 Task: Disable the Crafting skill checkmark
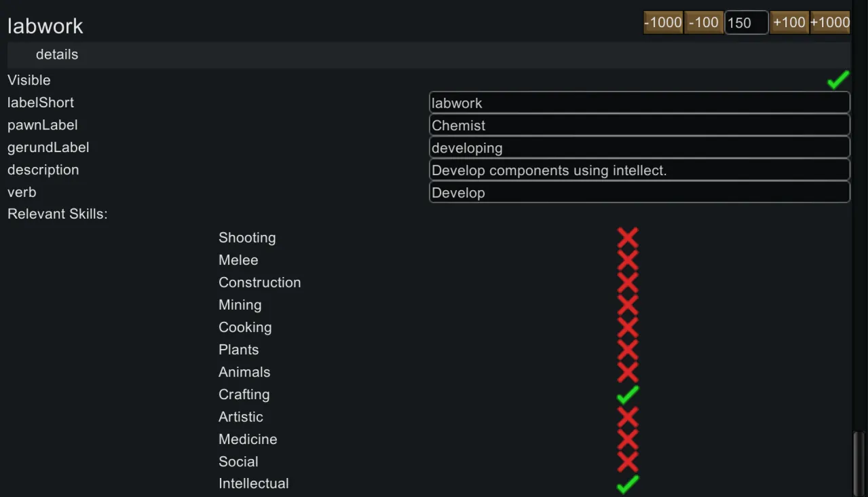pos(628,394)
